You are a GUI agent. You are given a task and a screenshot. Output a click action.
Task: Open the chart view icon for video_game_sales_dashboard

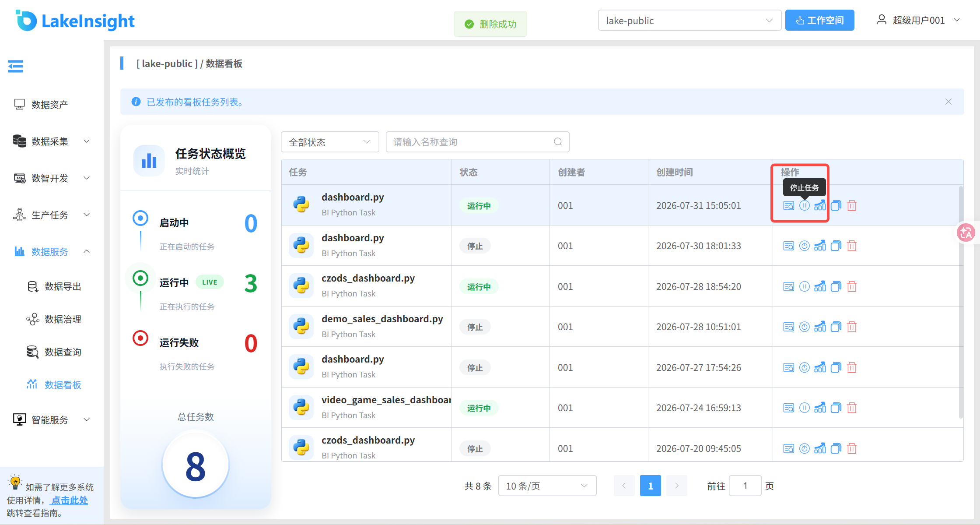(x=820, y=408)
